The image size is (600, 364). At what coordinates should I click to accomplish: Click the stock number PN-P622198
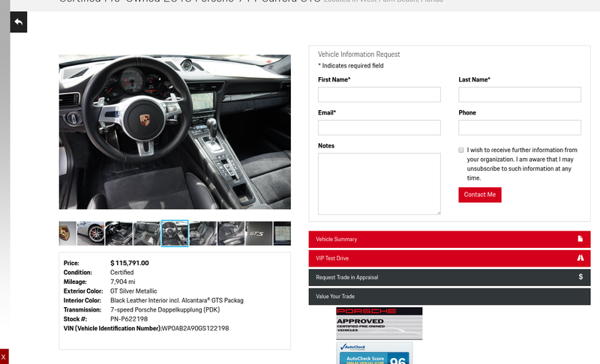[x=129, y=319]
